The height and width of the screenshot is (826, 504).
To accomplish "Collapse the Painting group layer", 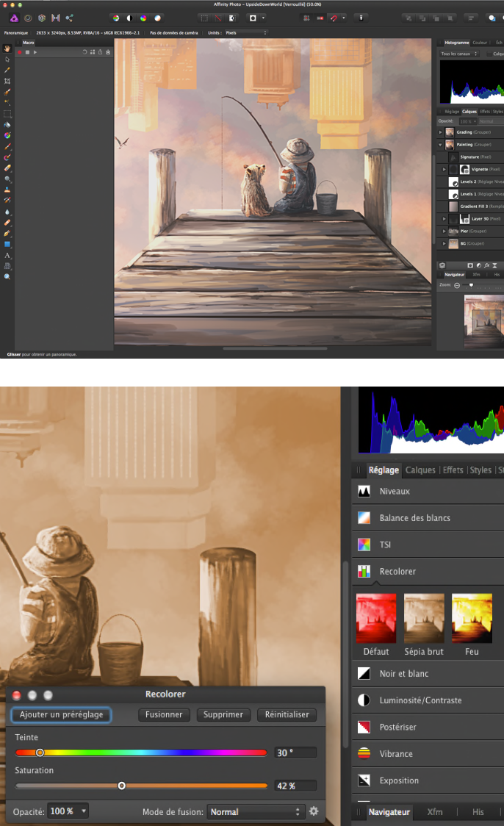I will [440, 144].
